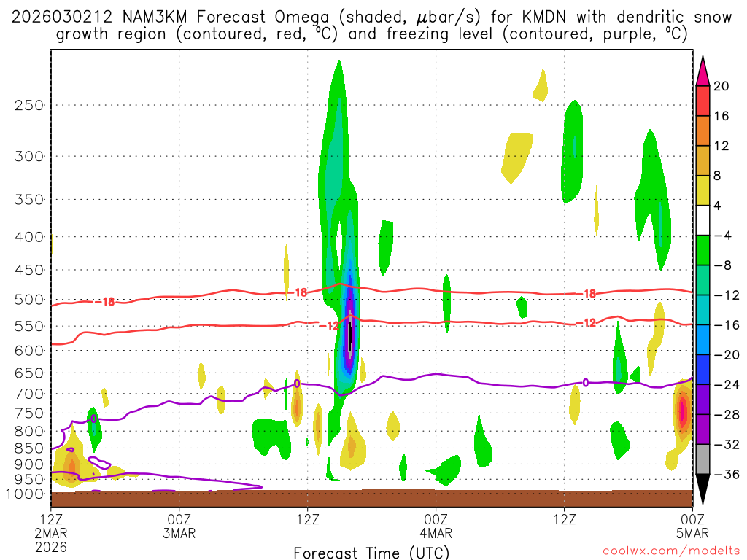
Task: Pick the colorbar swatch between -20 and -16
Action: [703, 340]
